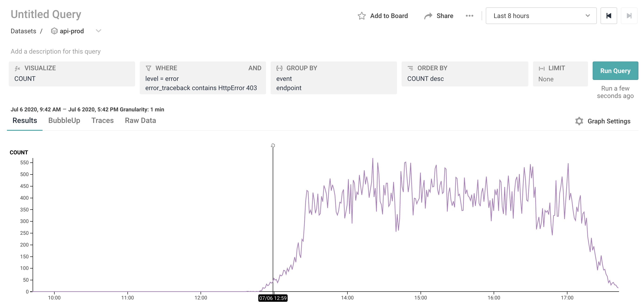Image resolution: width=644 pixels, height=305 pixels.
Task: Open the Raw Data tab
Action: click(x=140, y=121)
